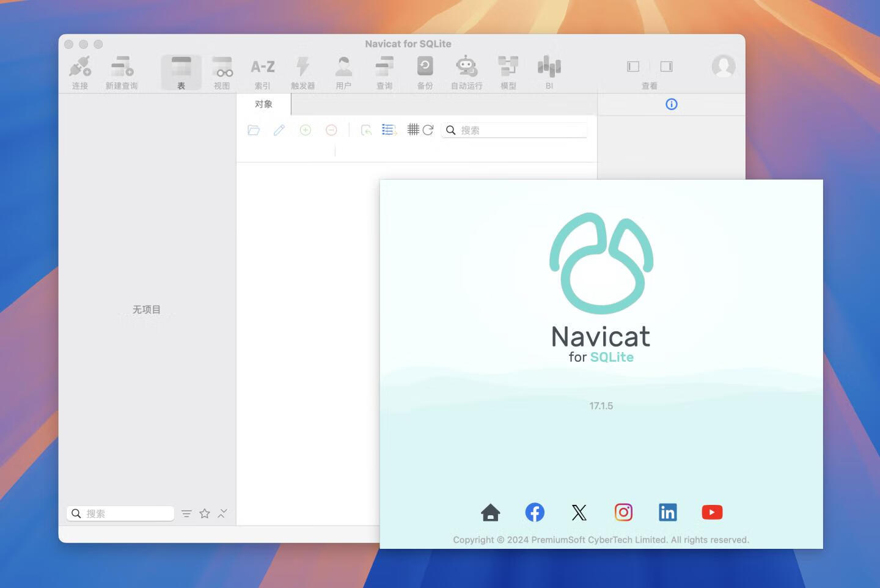Click the Navicat for SQLite window title
The image size is (880, 588).
pos(408,44)
